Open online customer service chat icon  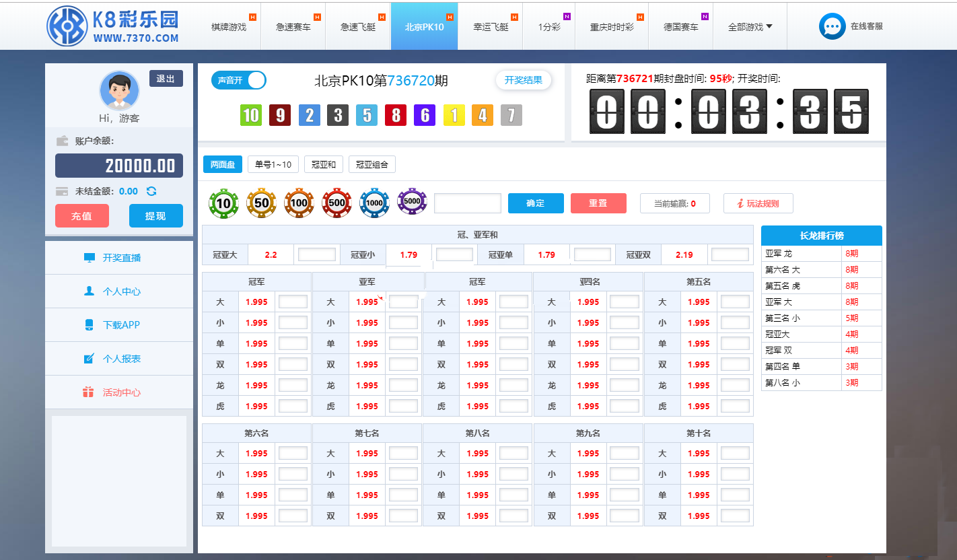(x=832, y=26)
